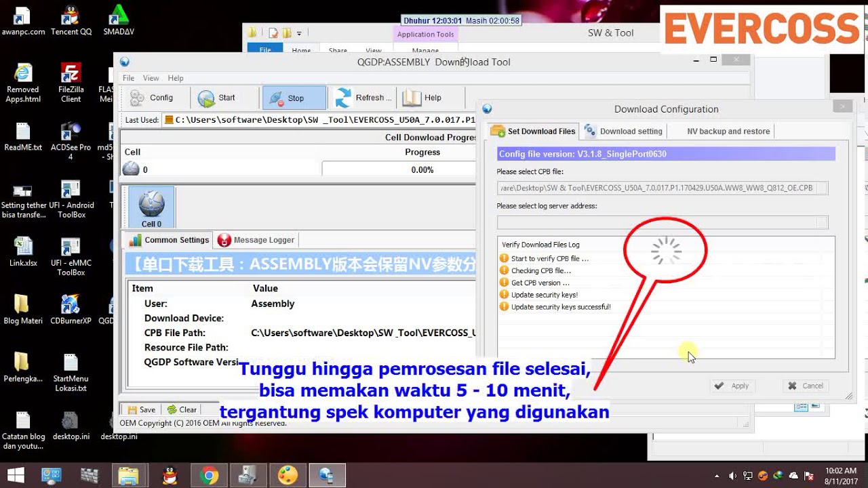
Task: Open the QQ penguin taskbar icon
Action: point(170,476)
